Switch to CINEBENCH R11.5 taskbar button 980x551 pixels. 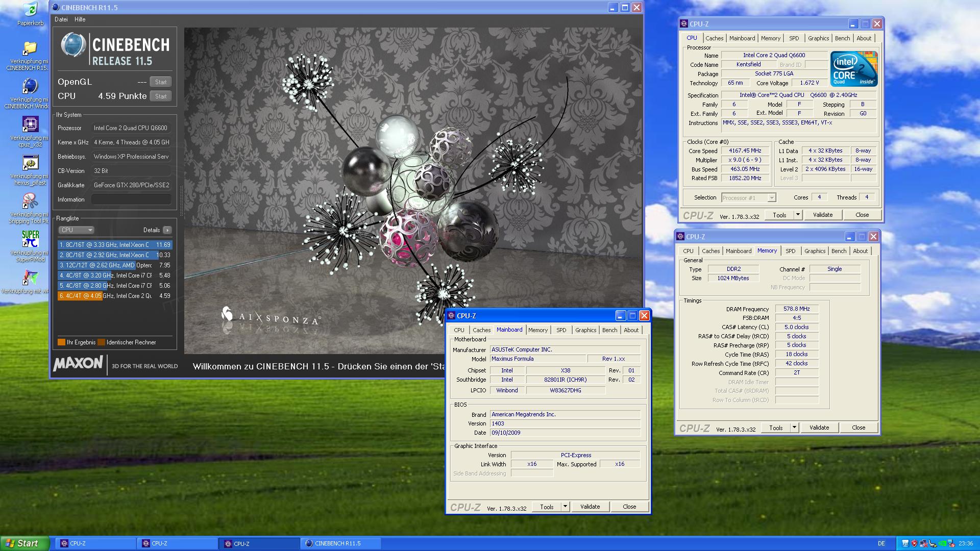coord(340,544)
